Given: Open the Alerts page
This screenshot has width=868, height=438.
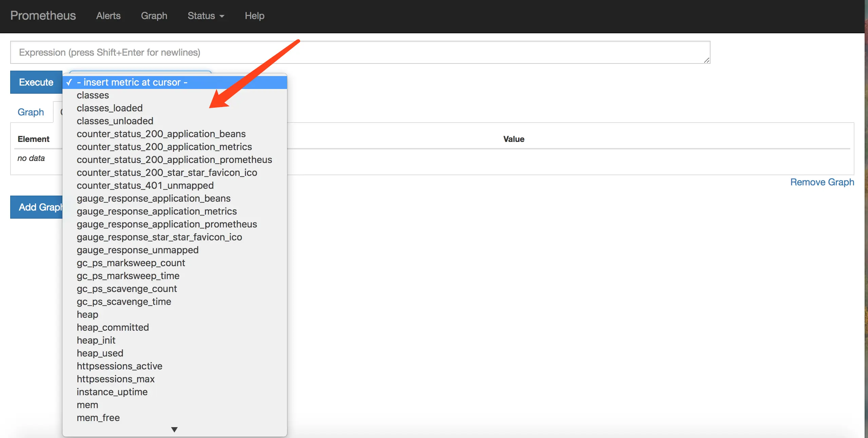Looking at the screenshot, I should [x=108, y=16].
